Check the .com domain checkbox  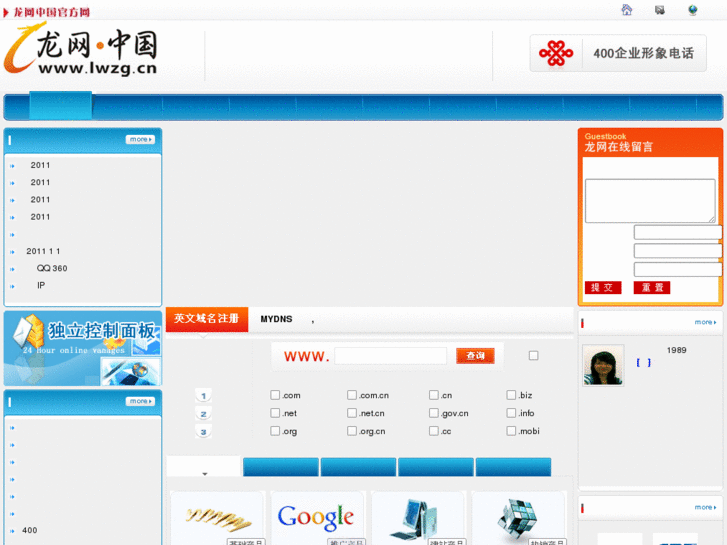coord(275,395)
